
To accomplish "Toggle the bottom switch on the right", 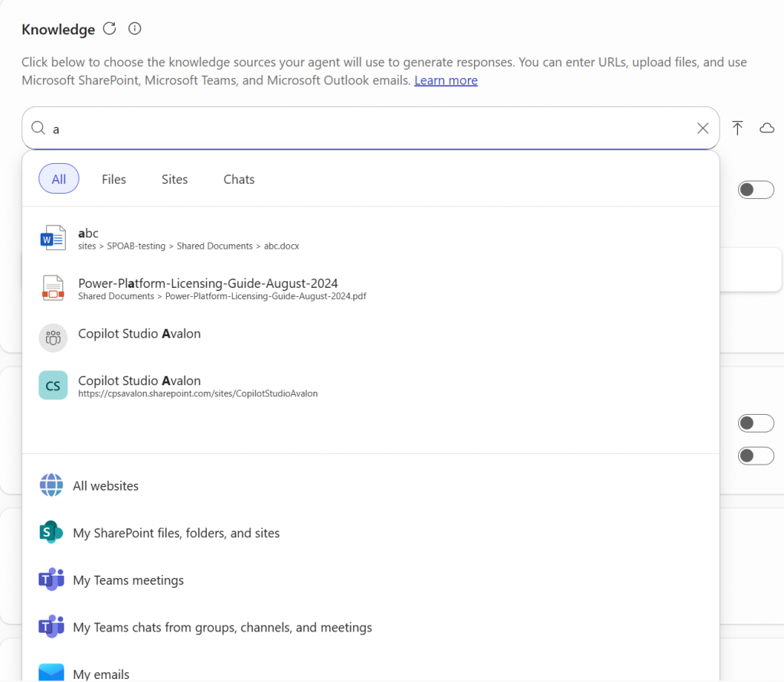I will [756, 455].
